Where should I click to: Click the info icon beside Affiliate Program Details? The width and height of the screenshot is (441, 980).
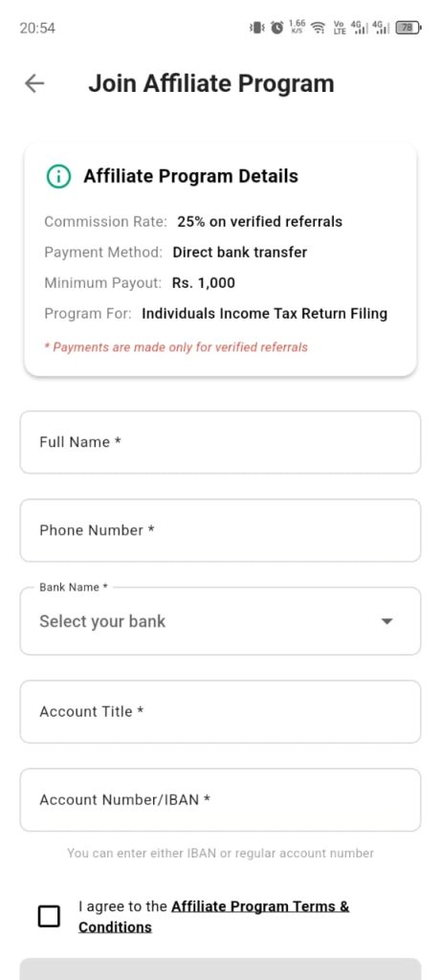58,176
